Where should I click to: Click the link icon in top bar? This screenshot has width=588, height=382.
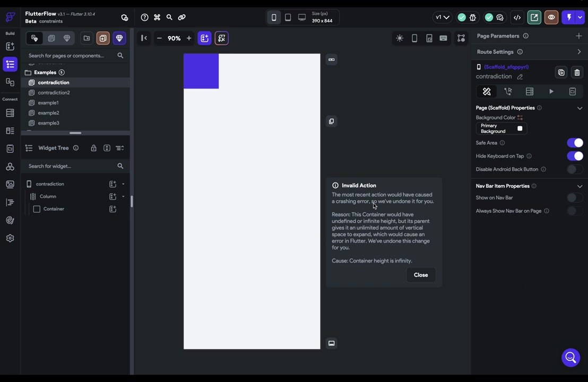click(x=182, y=18)
